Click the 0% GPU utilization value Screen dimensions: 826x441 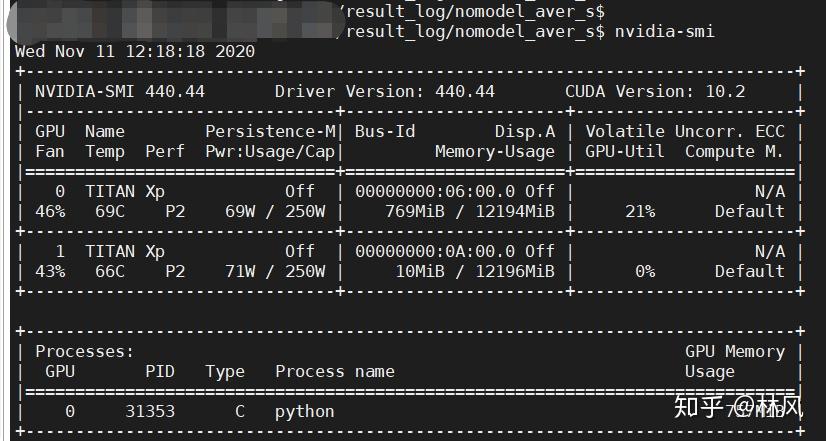pos(645,271)
